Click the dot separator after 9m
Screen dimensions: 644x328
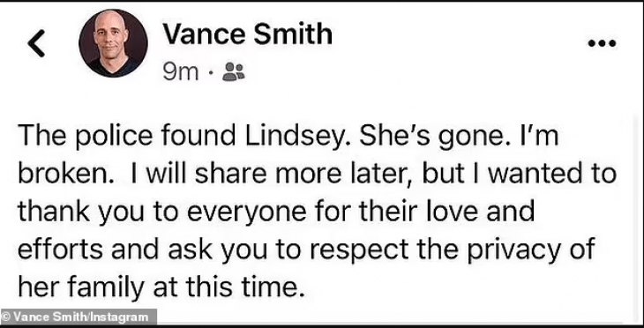click(211, 72)
